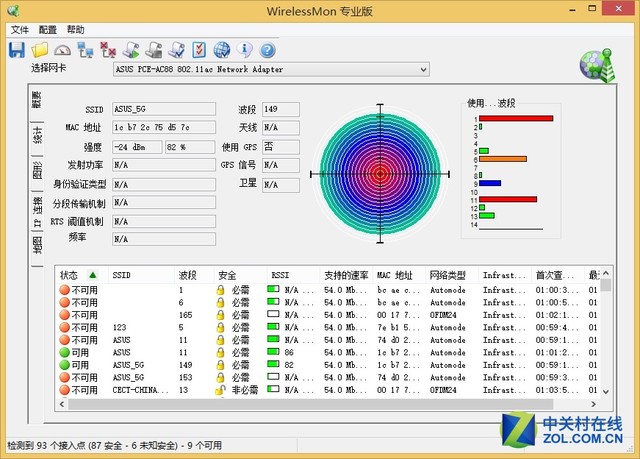Image resolution: width=640 pixels, height=459 pixels.
Task: Click the 使用 GPS field showing 否
Action: 281,147
